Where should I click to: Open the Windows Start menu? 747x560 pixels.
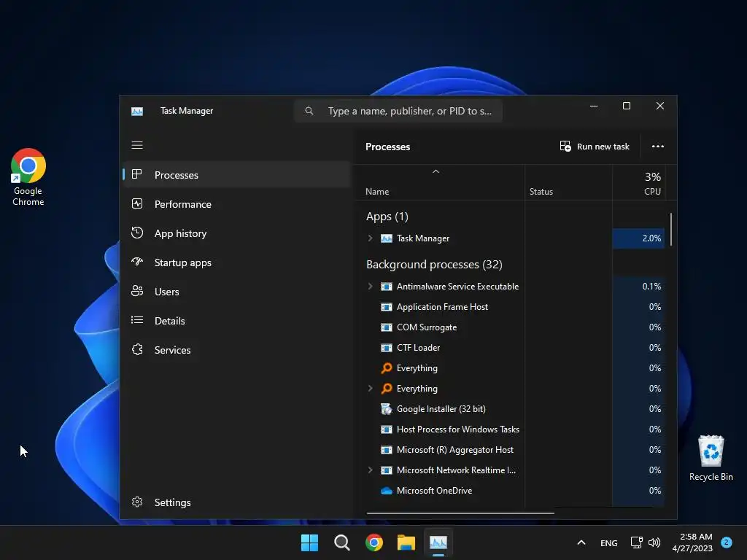(309, 542)
